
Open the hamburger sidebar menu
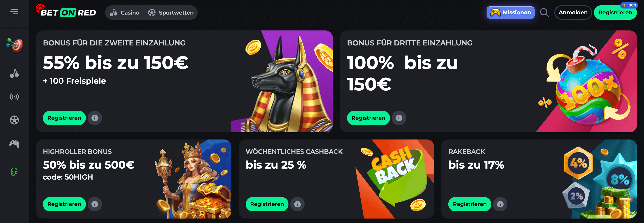(14, 12)
